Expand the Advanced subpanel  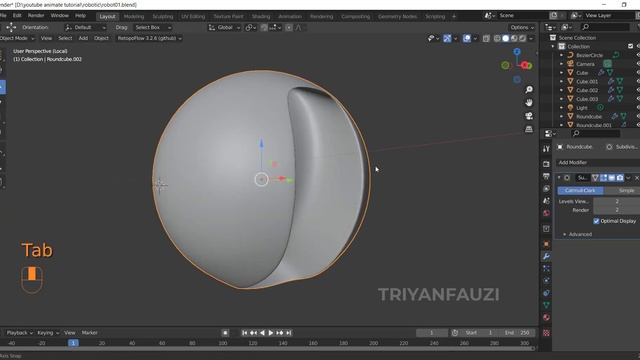point(577,234)
